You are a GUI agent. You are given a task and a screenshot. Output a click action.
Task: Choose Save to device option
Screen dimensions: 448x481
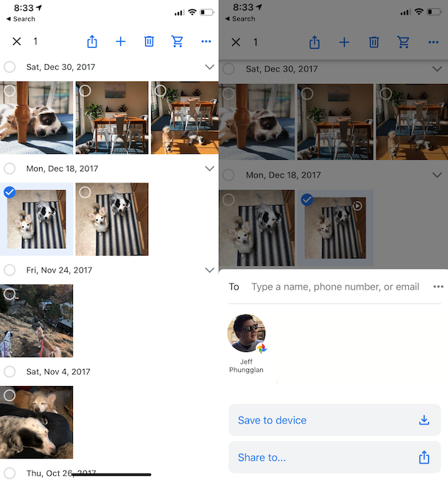335,420
